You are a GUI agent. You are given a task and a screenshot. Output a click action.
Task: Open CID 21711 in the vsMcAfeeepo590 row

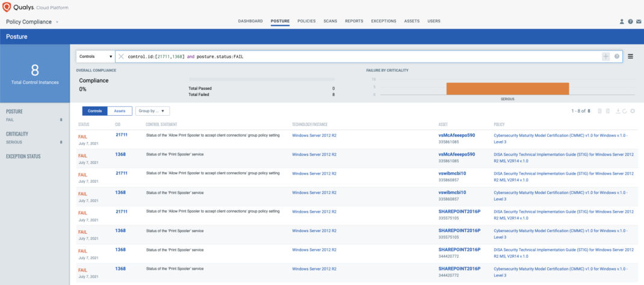click(x=122, y=135)
